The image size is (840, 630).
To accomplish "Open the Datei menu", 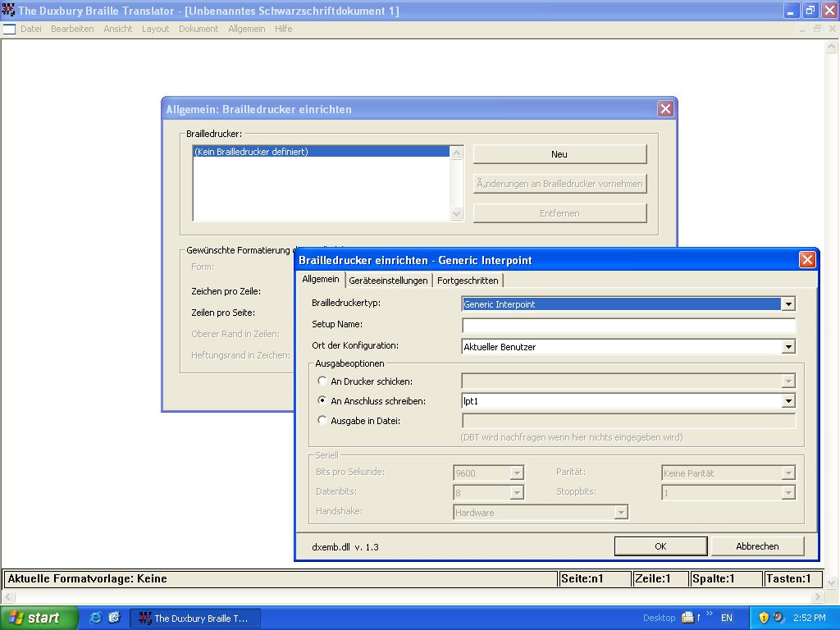I will coord(31,29).
